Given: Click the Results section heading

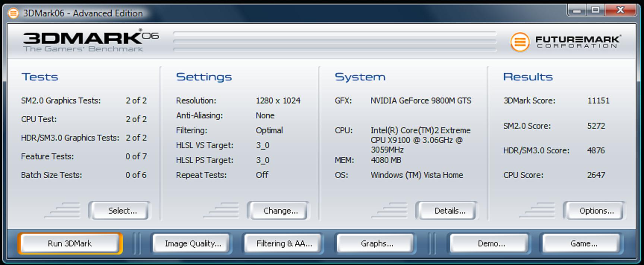Looking at the screenshot, I should tap(528, 77).
